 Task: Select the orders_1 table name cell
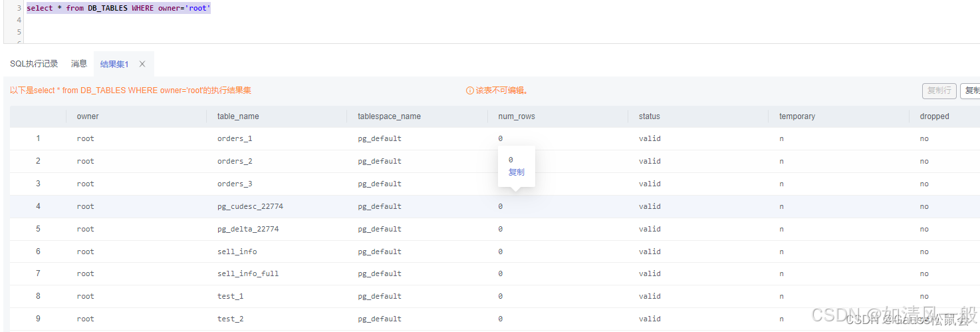coord(235,139)
